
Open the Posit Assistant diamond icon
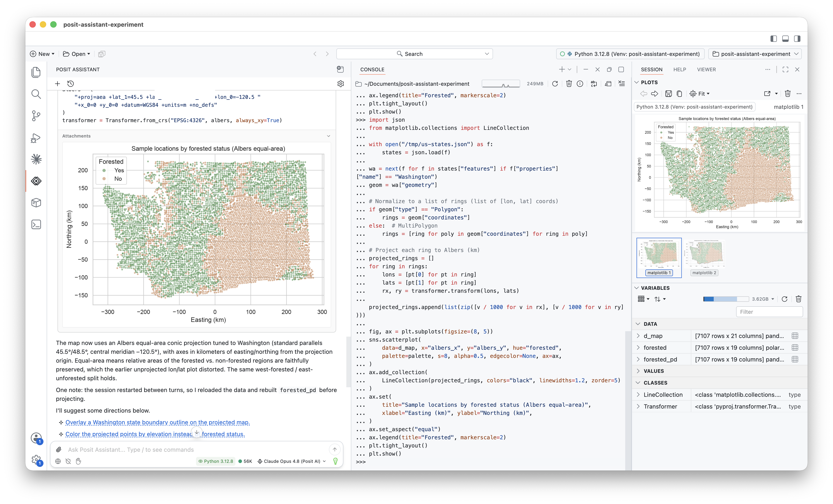tap(36, 181)
